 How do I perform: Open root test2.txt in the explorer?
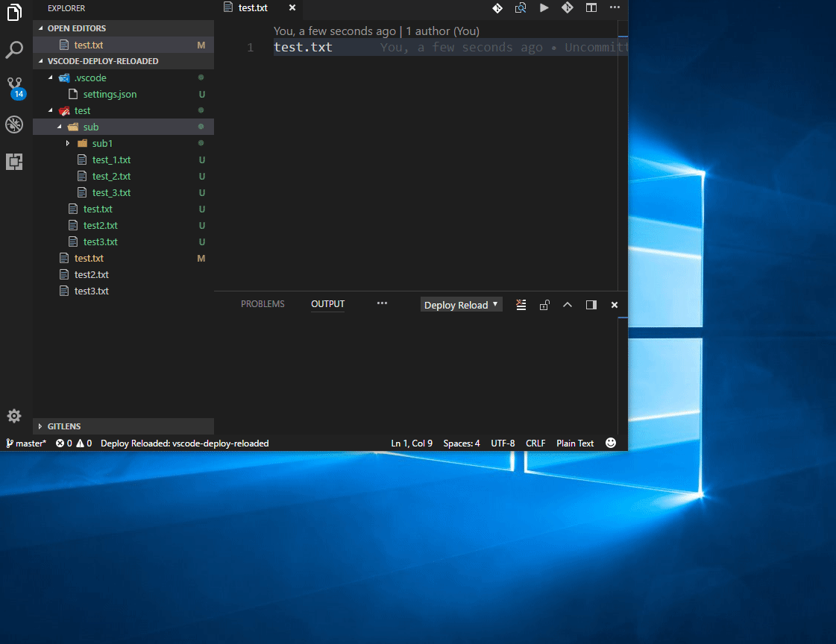pos(123,275)
